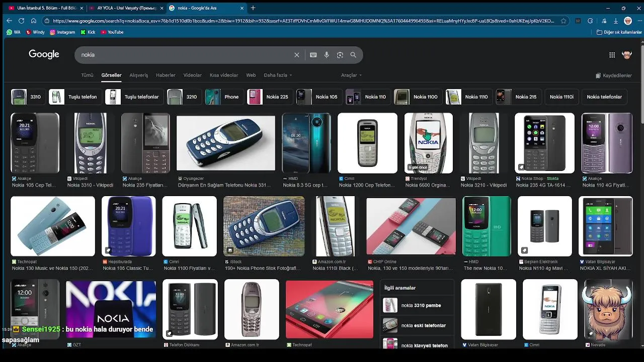Viewport: 644px width, 362px height.
Task: Click the browser address bar URL
Action: point(303,21)
